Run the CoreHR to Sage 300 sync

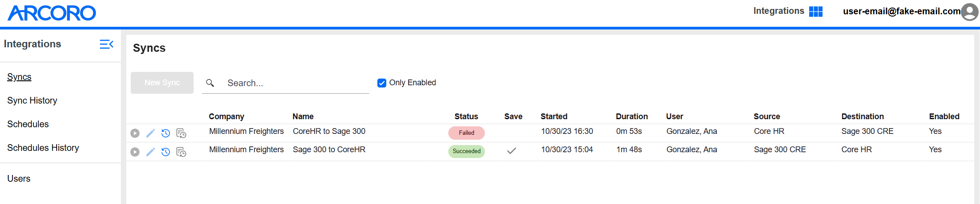point(135,133)
